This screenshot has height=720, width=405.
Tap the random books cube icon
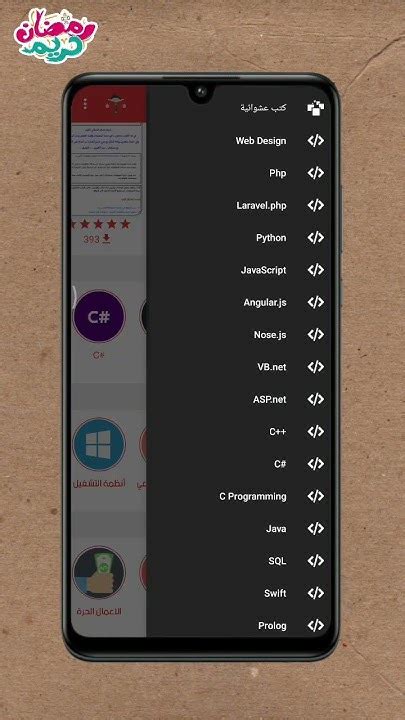315,108
